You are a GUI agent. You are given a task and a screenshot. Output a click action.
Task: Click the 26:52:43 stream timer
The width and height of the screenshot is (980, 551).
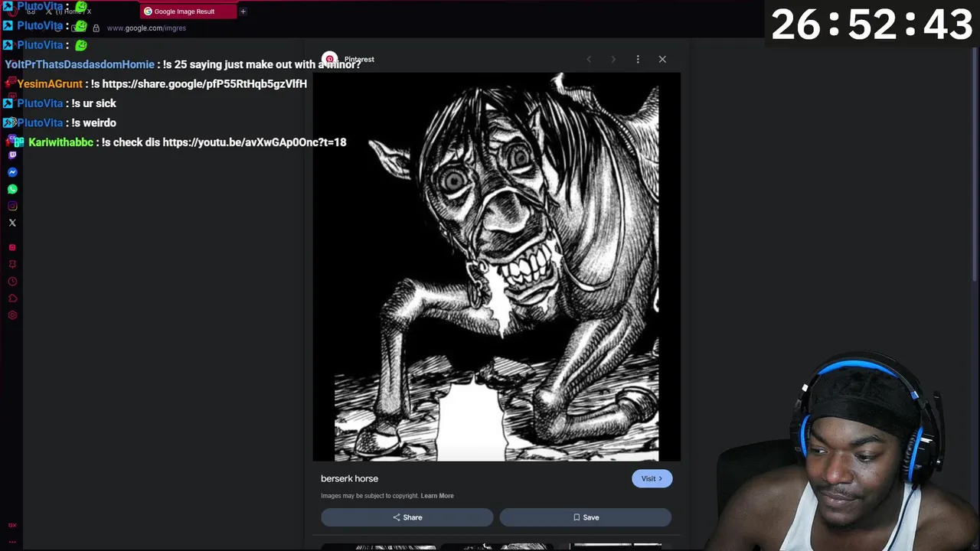871,25
